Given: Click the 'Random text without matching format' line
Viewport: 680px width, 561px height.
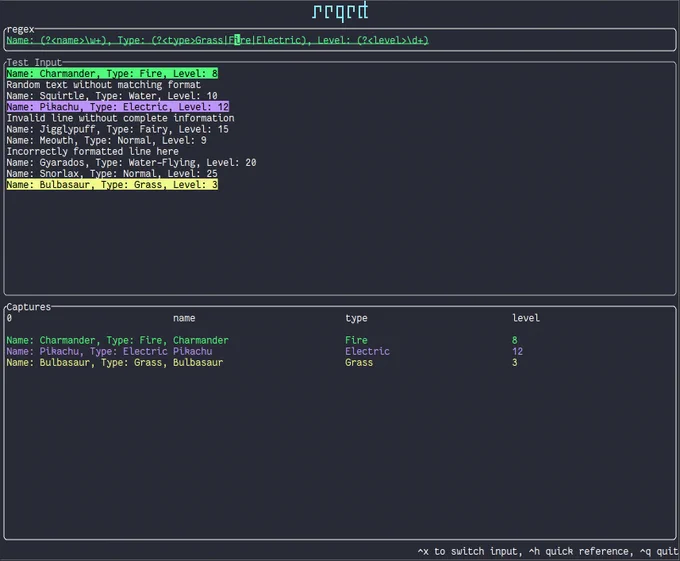Looking at the screenshot, I should click(103, 85).
